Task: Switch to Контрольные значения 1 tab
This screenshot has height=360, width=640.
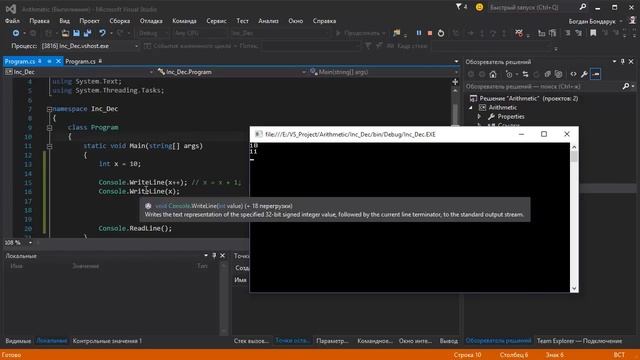Action: pyautogui.click(x=107, y=341)
